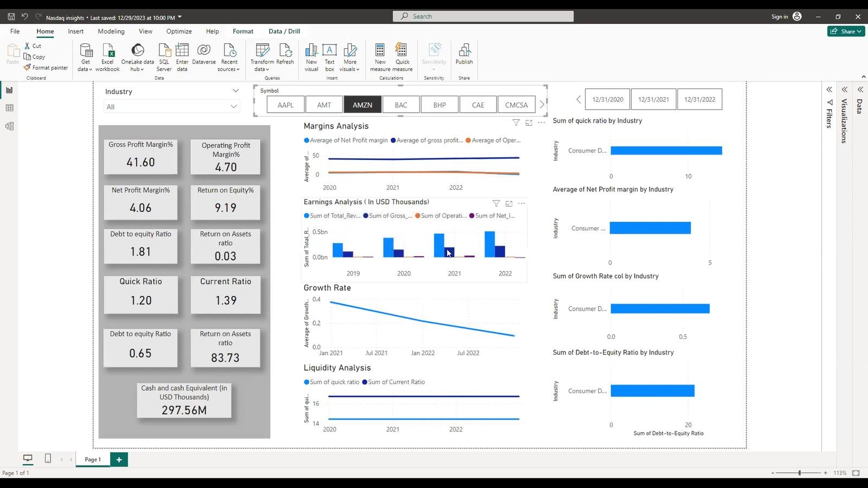Adjust the zoom slider
This screenshot has height=488, width=868.
pyautogui.click(x=799, y=473)
